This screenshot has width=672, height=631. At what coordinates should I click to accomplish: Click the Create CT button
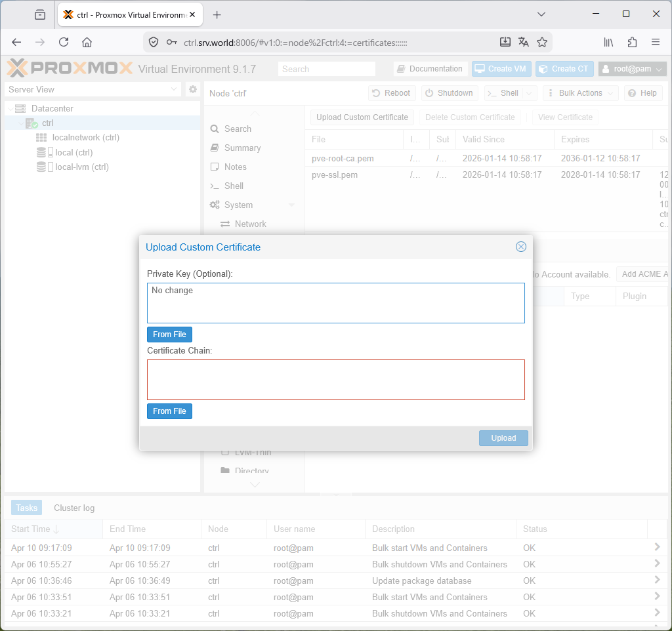click(564, 69)
